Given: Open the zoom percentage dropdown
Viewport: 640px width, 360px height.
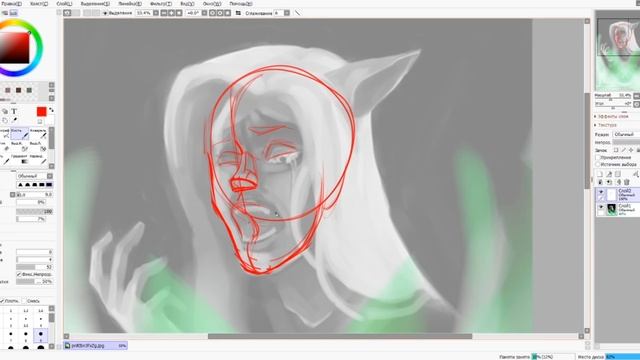Looking at the screenshot, I should 156,13.
